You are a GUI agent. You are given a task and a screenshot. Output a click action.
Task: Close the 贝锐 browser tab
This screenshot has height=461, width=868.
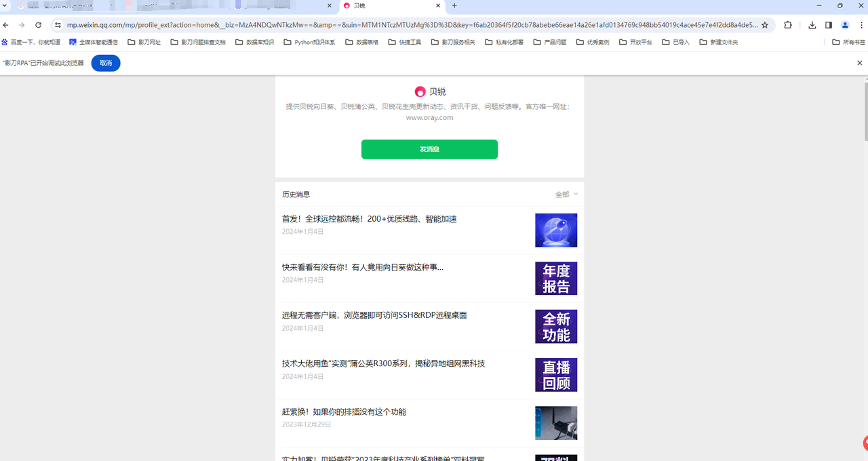coord(438,5)
